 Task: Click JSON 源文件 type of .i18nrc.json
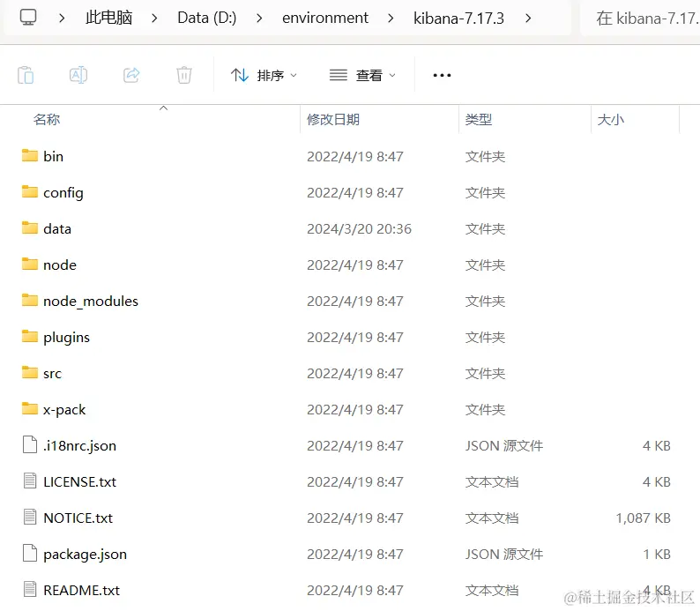pos(504,446)
